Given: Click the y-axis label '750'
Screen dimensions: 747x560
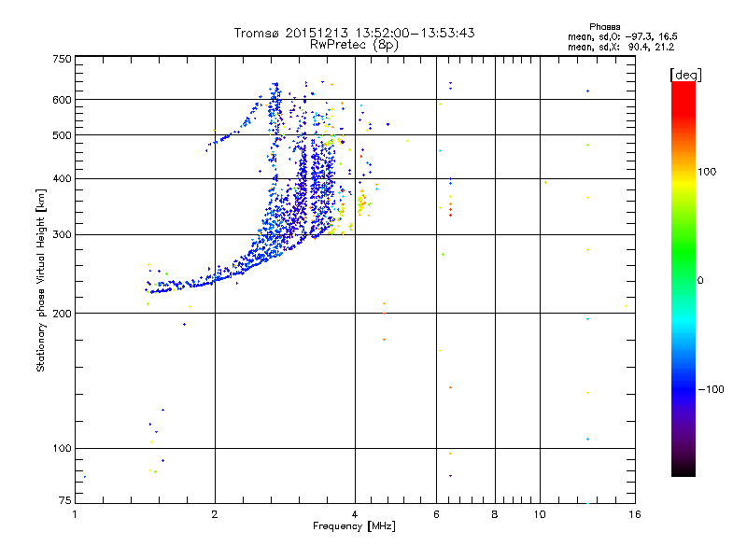Looking at the screenshot, I should point(62,59).
